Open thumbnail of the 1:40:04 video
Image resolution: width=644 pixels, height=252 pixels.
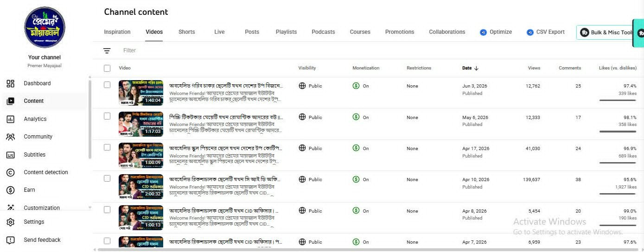point(141,93)
